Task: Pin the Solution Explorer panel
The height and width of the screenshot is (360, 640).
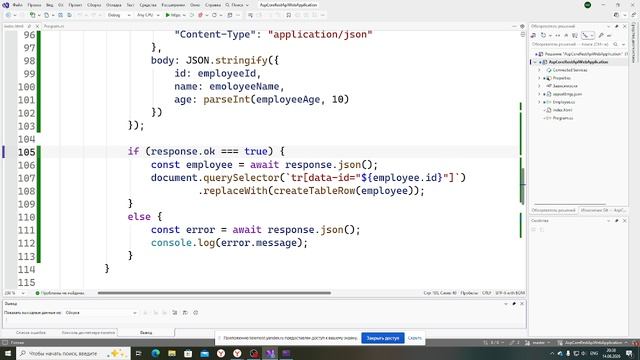Action: [616, 26]
